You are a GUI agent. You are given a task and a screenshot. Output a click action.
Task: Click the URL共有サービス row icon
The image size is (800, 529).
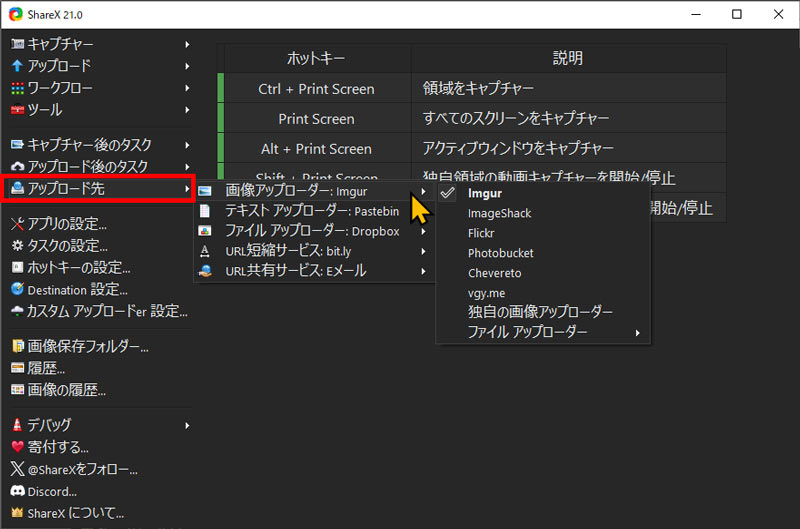[x=205, y=271]
